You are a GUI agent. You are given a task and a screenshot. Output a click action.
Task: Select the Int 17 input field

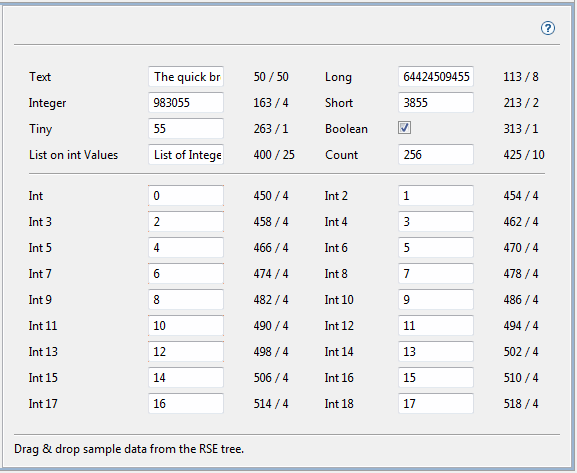click(186, 403)
